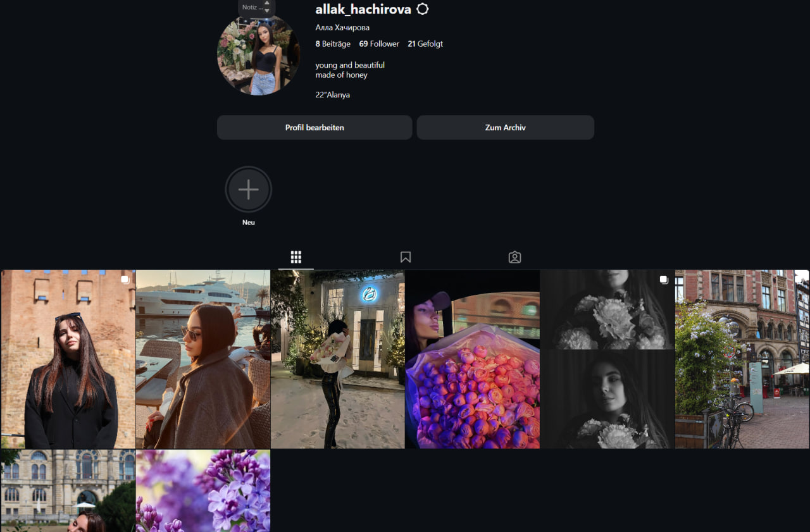Click the Profil bearbeiten button
Viewport: 810px width, 532px height.
(x=315, y=127)
